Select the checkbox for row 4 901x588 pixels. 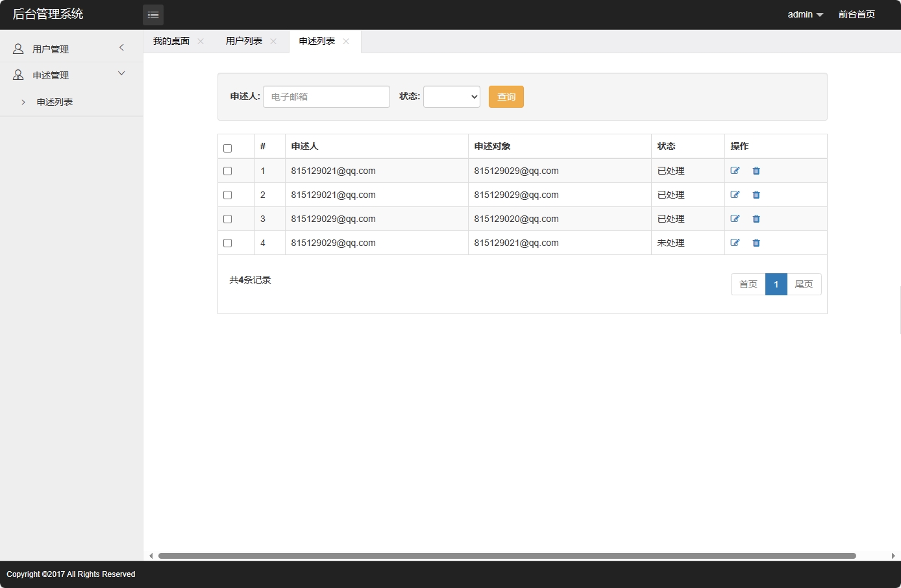pyautogui.click(x=227, y=243)
